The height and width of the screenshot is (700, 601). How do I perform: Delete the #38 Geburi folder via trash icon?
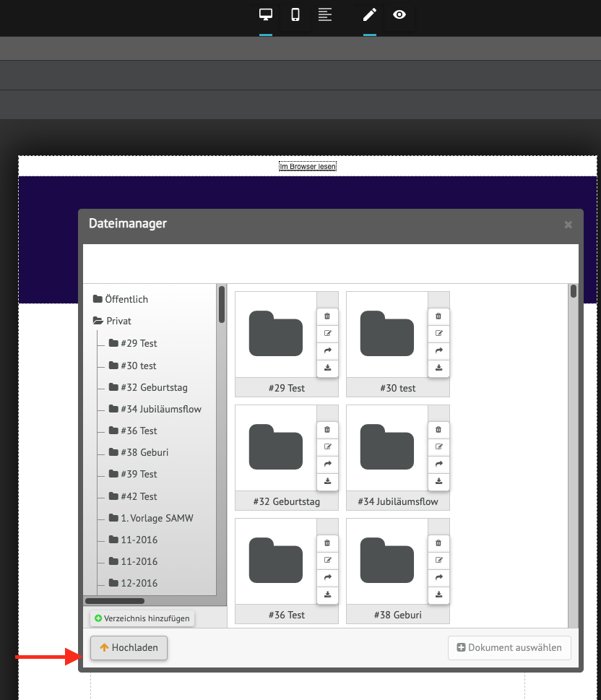pyautogui.click(x=438, y=543)
